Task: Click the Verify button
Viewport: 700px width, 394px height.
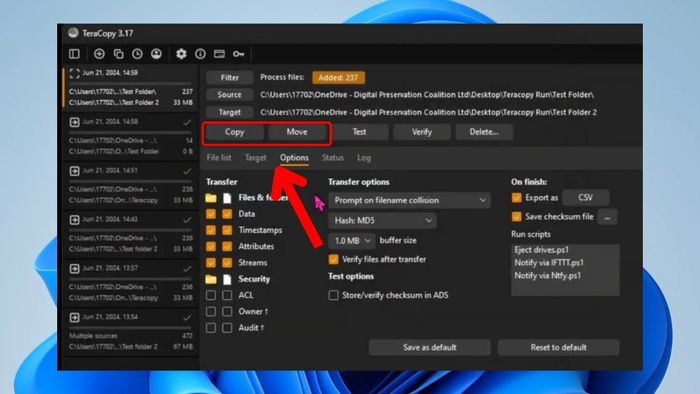Action: [x=422, y=132]
